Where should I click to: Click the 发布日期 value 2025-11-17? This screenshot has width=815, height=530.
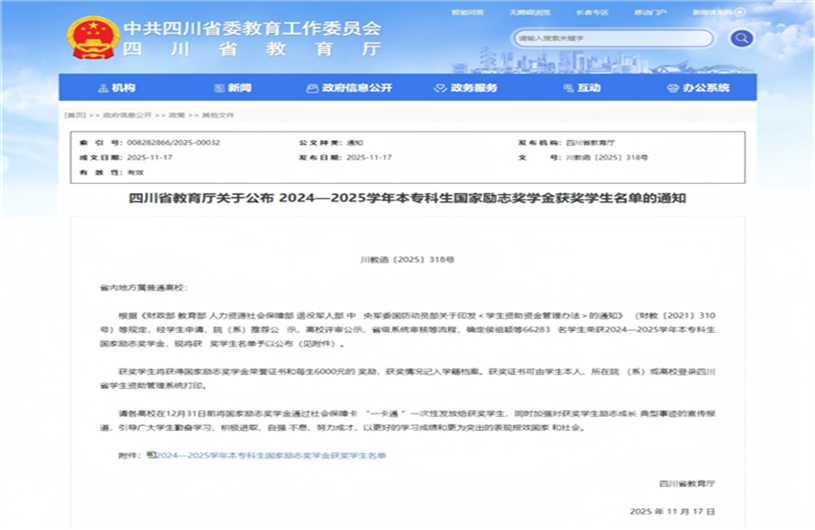pos(369,157)
